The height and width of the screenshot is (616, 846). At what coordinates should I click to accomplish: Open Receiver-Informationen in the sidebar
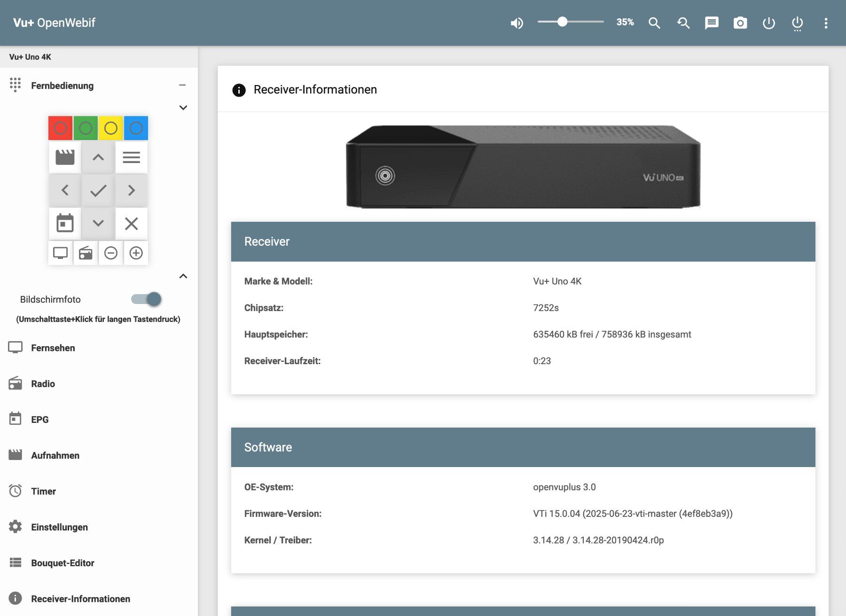pos(99,599)
